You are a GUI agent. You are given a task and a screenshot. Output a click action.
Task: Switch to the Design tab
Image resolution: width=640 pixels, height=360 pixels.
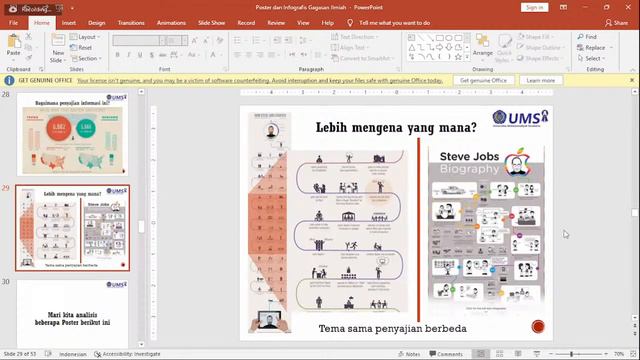point(96,23)
